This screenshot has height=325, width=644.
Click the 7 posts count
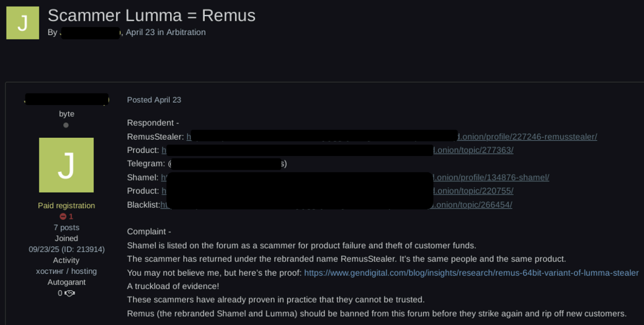pos(67,228)
